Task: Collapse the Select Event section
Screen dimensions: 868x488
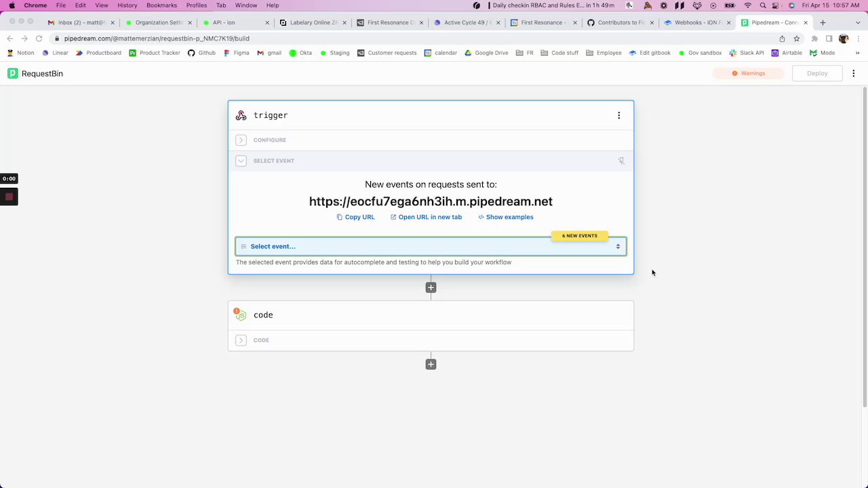Action: pyautogui.click(x=241, y=161)
